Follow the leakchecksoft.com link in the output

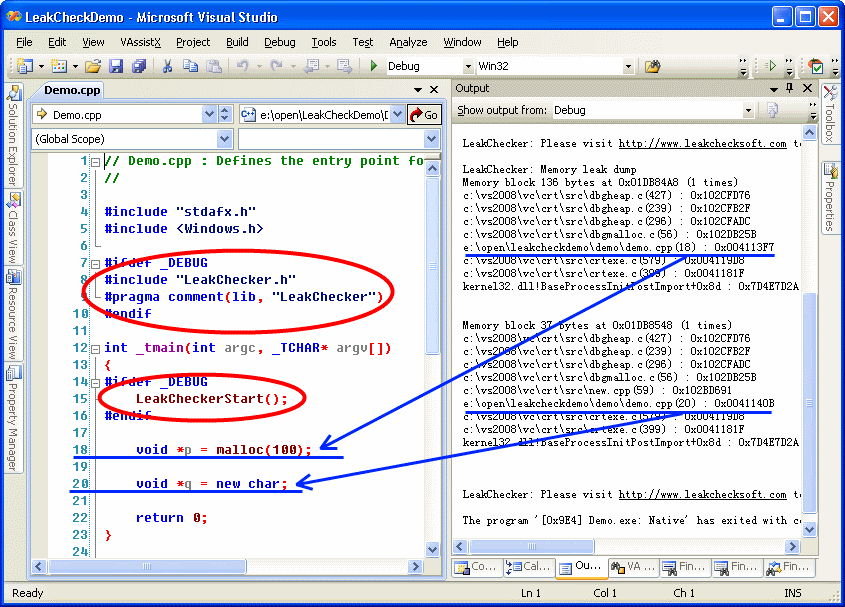click(702, 144)
